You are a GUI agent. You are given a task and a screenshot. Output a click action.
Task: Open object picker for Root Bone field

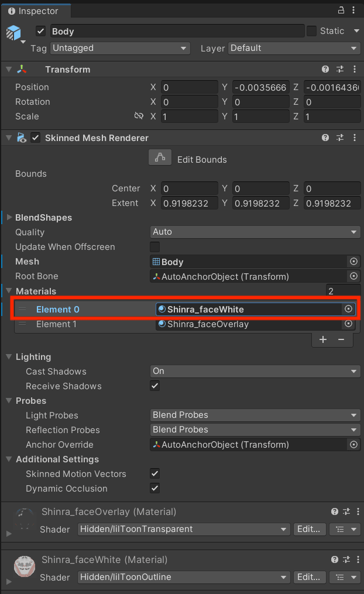coord(353,276)
